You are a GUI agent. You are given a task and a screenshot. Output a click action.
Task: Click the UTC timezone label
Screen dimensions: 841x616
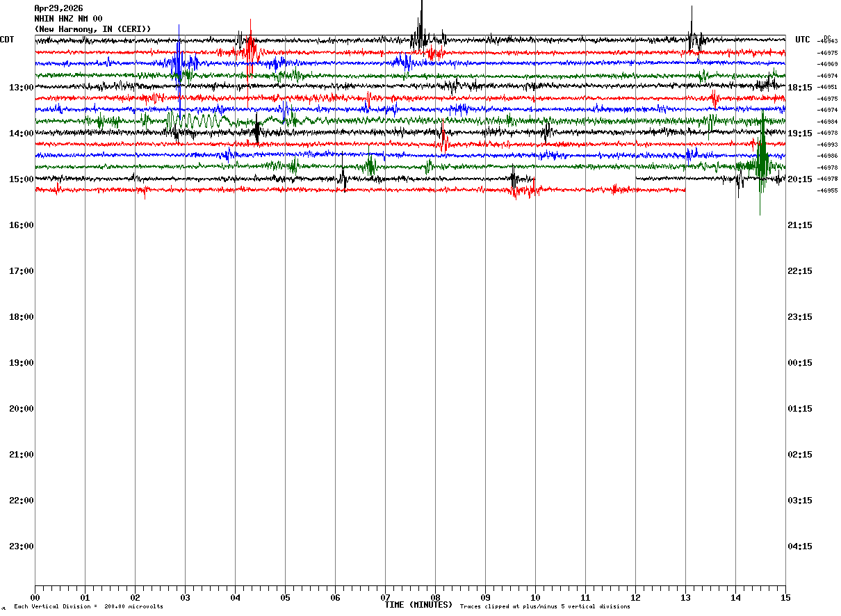click(803, 40)
